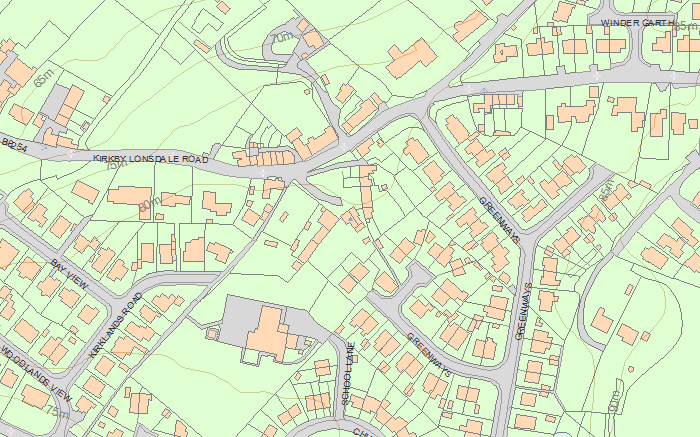This screenshot has width=700, height=437.
Task: Select the 80m contour label
Action: click(x=150, y=205)
